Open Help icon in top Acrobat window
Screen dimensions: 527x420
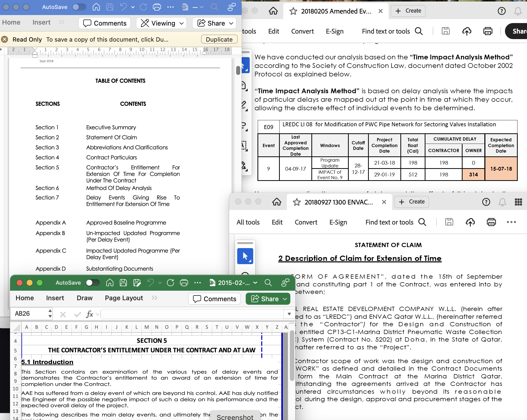pos(501,11)
